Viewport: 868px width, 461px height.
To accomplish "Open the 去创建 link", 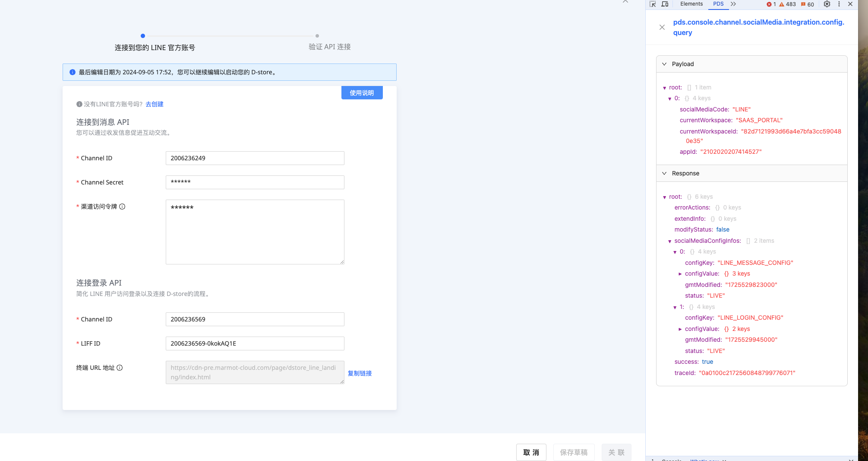I will coord(155,104).
